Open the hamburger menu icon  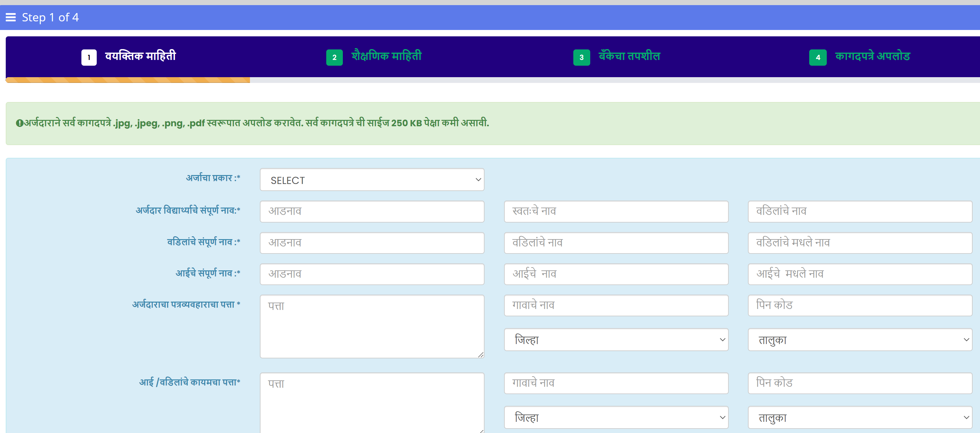[x=11, y=17]
